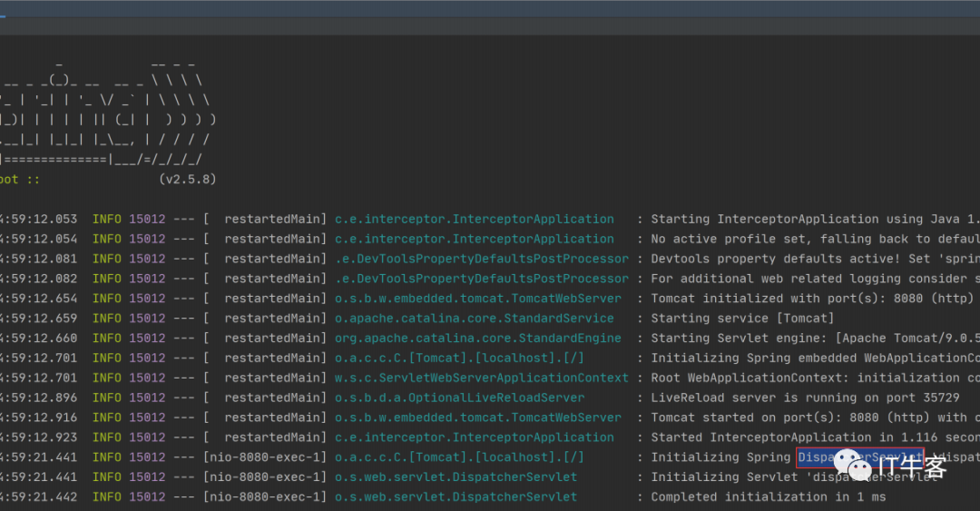Click the 'Completed initialization in 1 ms' message

click(769, 497)
